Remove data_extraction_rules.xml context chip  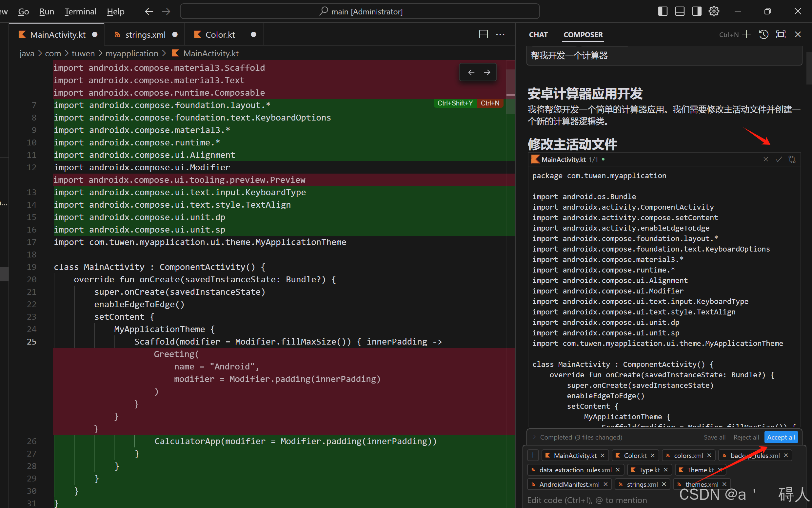pyautogui.click(x=618, y=470)
